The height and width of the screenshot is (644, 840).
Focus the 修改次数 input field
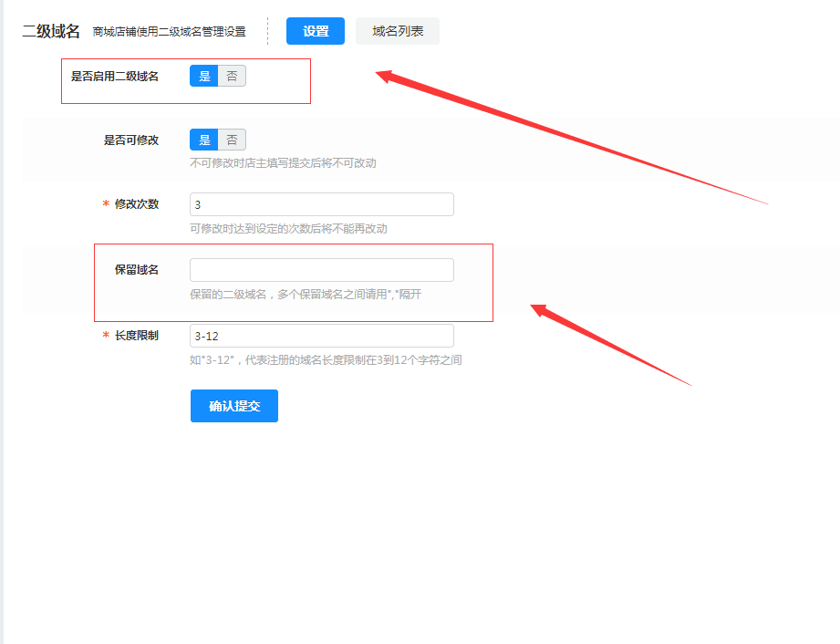coord(321,204)
